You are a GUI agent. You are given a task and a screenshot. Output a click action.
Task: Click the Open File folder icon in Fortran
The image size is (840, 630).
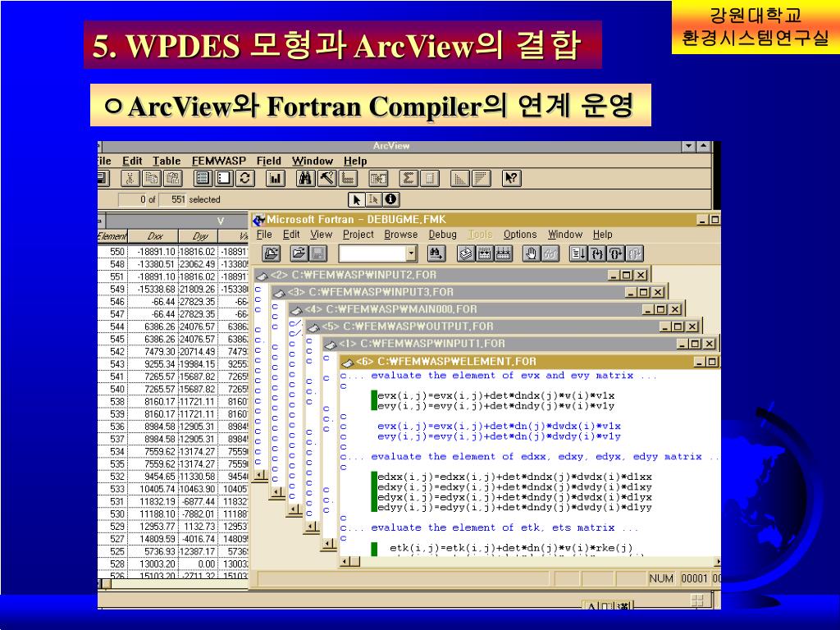coord(299,253)
